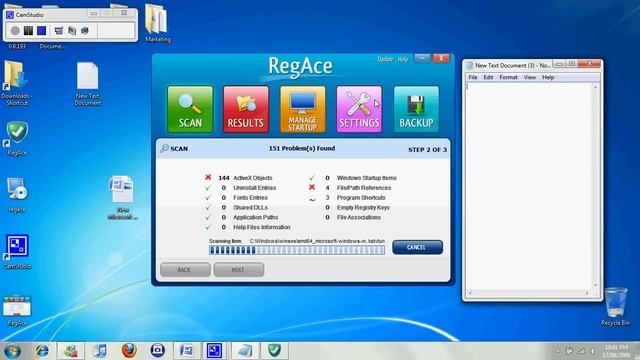Open the orange MANAGE STARTUP tile
The image size is (640, 360).
click(302, 109)
